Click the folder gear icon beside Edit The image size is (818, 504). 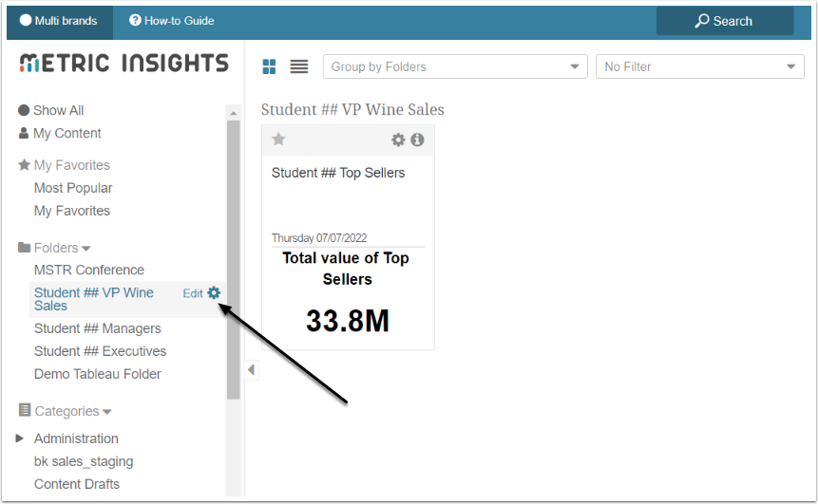coord(214,293)
